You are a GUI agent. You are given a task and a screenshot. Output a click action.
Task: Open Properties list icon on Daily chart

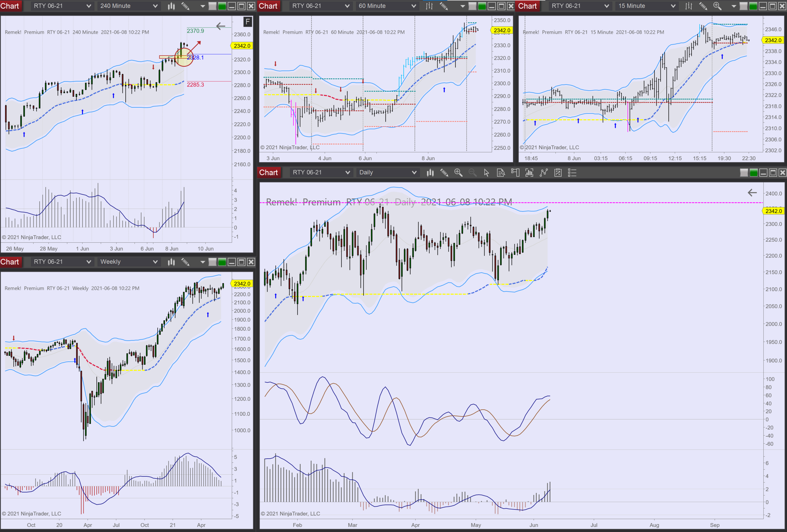[x=572, y=173]
